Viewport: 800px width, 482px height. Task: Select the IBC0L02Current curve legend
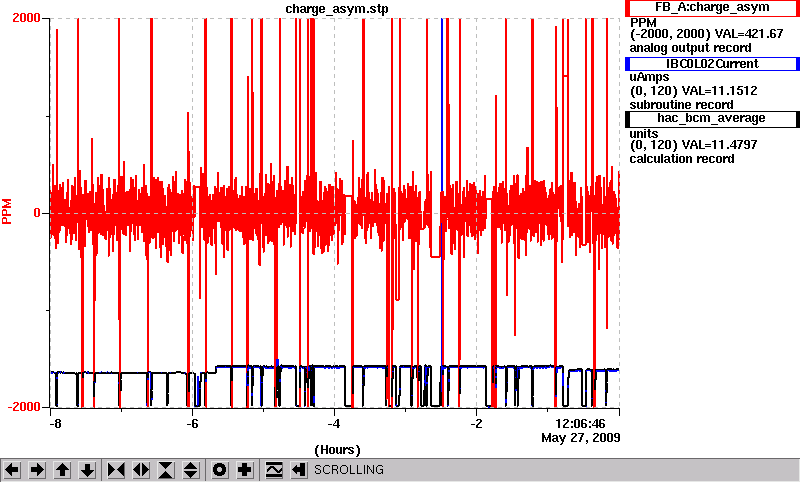(x=712, y=64)
